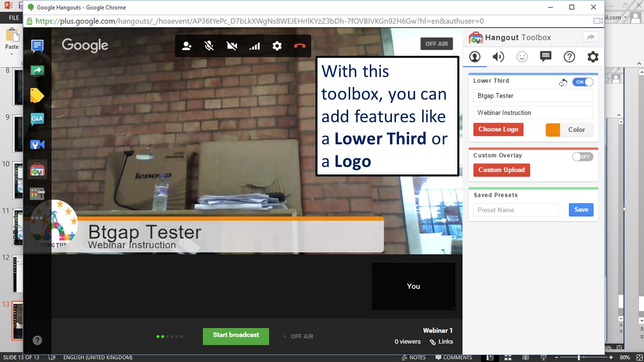The image size is (644, 362).
Task: Click the help question mark at bottom left
Action: pyautogui.click(x=37, y=340)
